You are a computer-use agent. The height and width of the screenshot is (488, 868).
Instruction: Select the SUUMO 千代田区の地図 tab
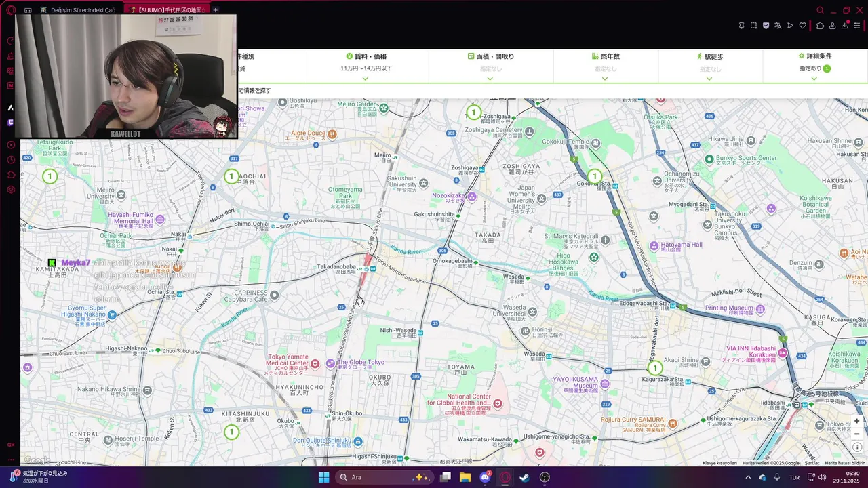167,10
